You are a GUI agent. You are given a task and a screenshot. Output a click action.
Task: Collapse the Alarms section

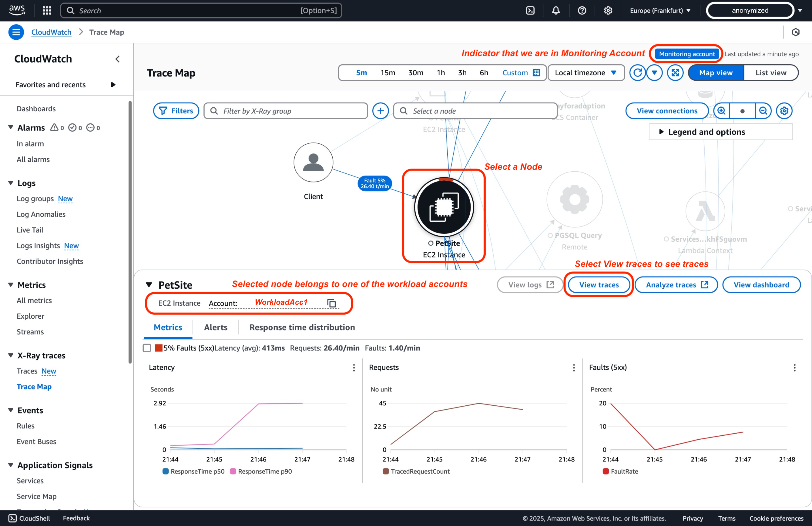11,127
